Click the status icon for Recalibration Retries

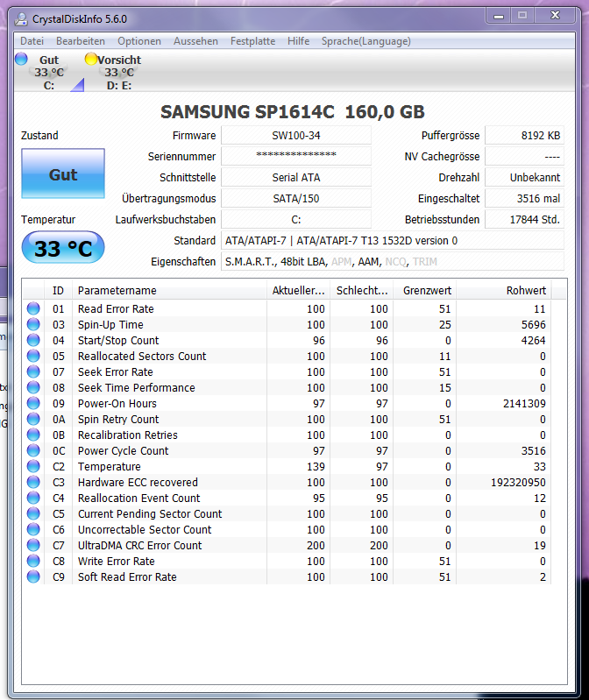[x=33, y=435]
